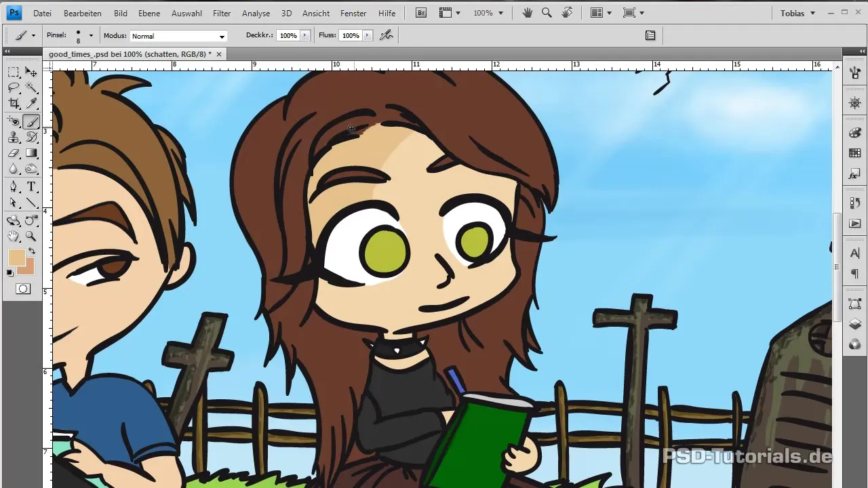Open the Ebene menu
This screenshot has height=488, width=868.
coord(149,13)
